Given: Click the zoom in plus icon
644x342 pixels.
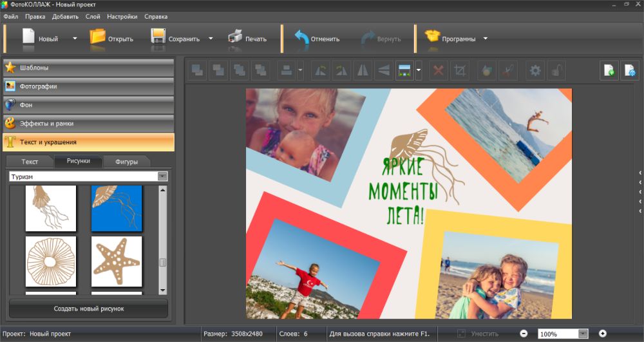Looking at the screenshot, I should click(x=603, y=334).
